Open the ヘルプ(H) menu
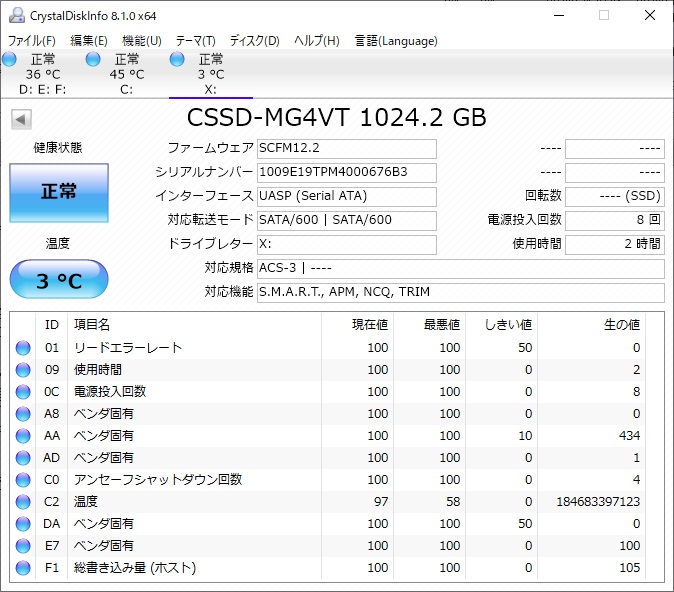 tap(317, 41)
